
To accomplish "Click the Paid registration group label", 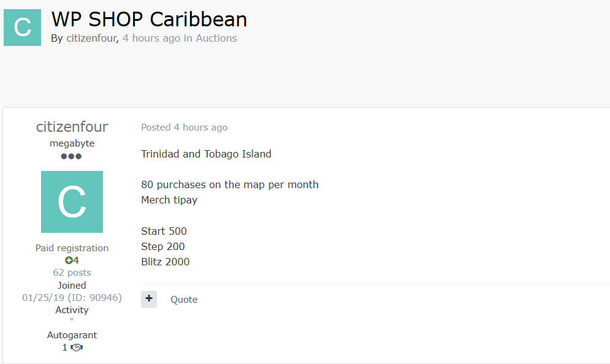I will (72, 248).
